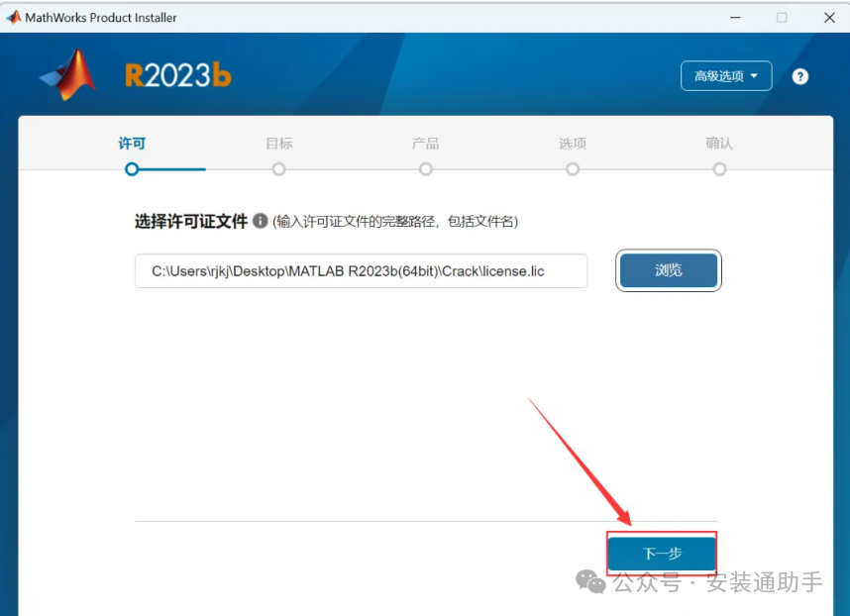Click the 产品 progress step circle
Image resolution: width=850 pixels, height=616 pixels.
coord(426,169)
